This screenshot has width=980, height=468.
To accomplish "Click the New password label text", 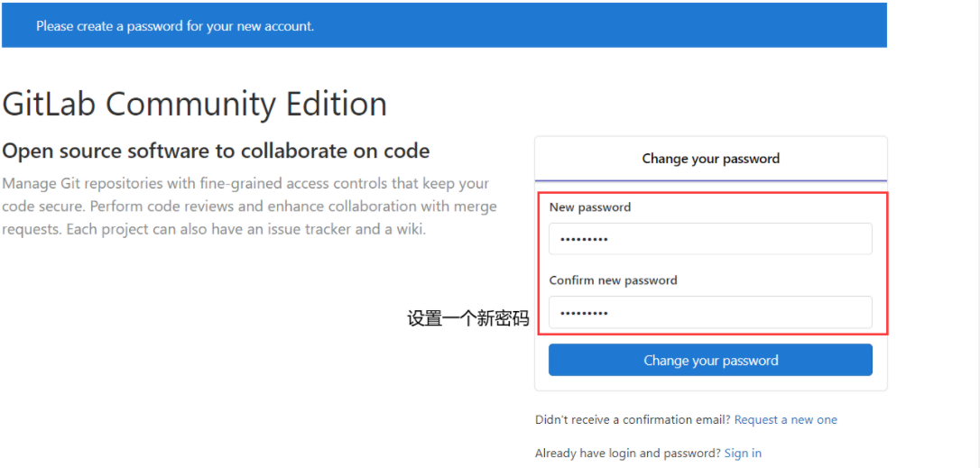I will pyautogui.click(x=589, y=207).
